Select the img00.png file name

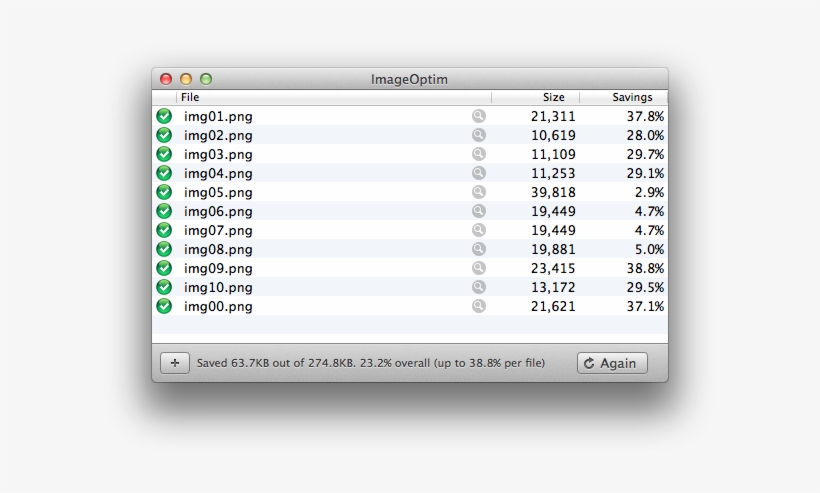coord(218,306)
